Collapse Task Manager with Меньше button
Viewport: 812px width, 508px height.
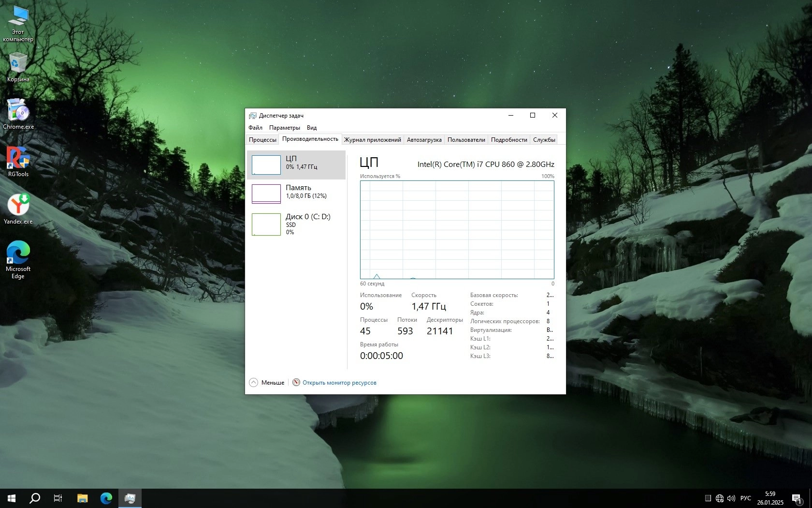coord(267,383)
